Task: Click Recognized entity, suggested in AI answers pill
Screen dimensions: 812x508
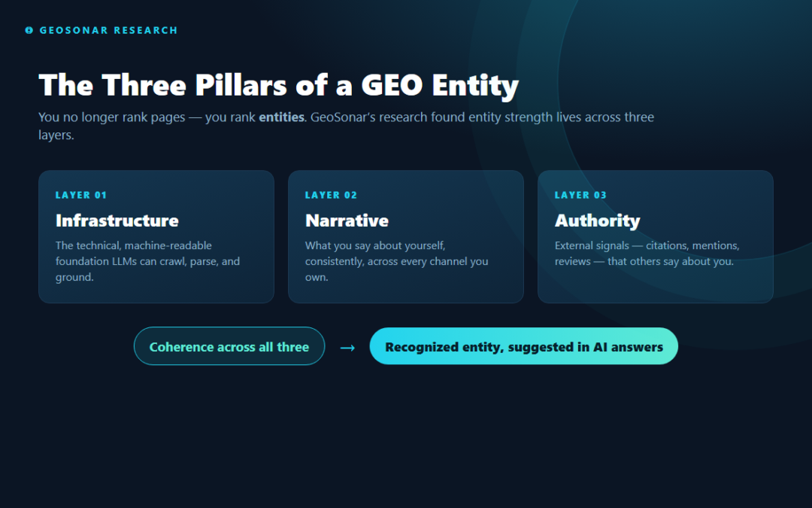Action: [523, 346]
